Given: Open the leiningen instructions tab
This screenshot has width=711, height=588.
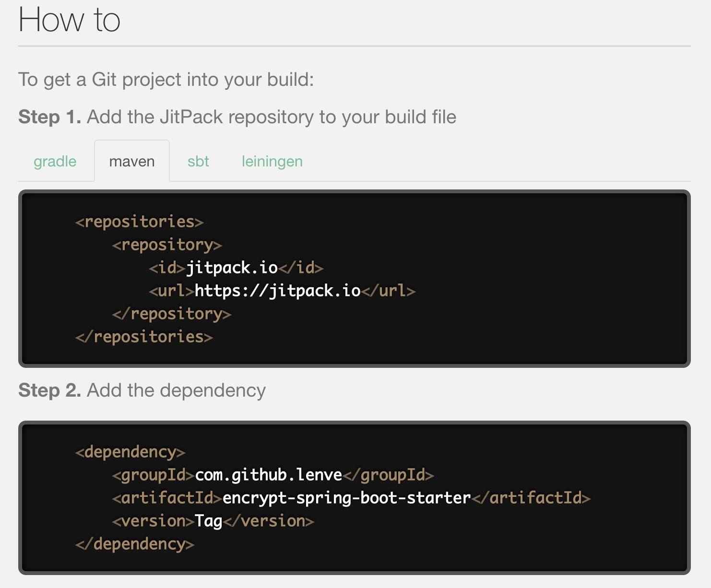Looking at the screenshot, I should pyautogui.click(x=272, y=161).
